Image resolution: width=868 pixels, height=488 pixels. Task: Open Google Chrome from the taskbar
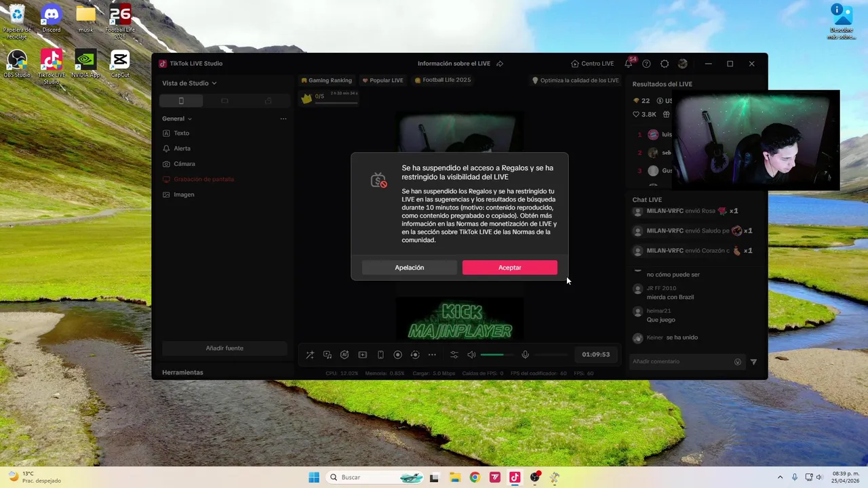click(475, 477)
